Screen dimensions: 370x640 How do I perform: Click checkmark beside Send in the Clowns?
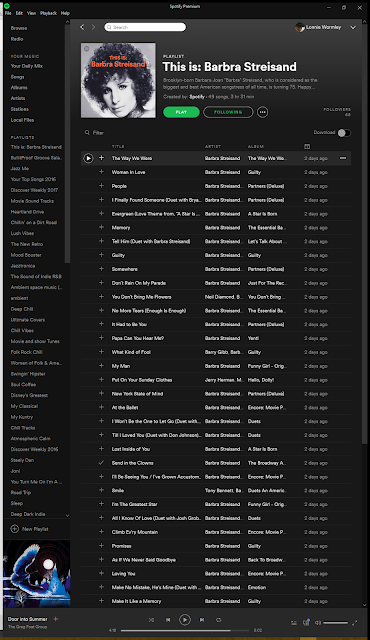tap(101, 463)
